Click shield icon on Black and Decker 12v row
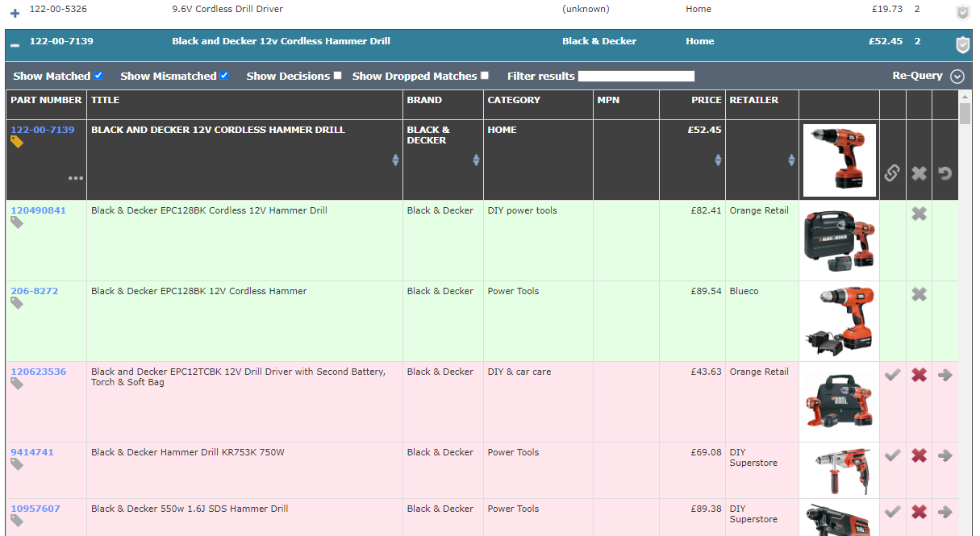The width and height of the screenshot is (980, 536). click(x=962, y=45)
